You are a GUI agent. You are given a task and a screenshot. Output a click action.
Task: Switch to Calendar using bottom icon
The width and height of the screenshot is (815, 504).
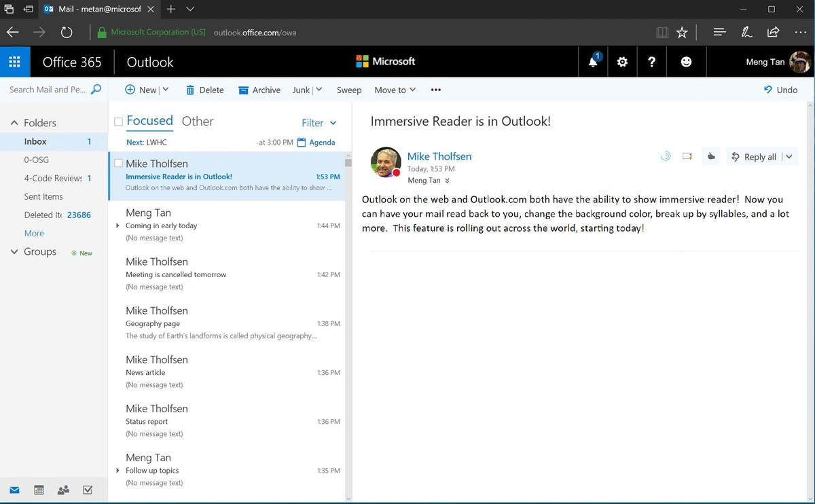click(x=39, y=490)
